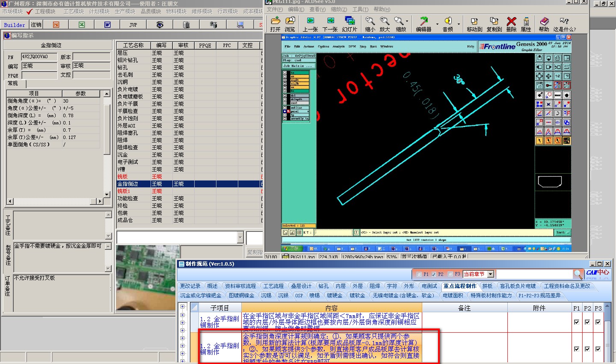This screenshot has height=364, width=616.
Task: Open the 编辑器 dropdown arrow
Action: [437, 24]
